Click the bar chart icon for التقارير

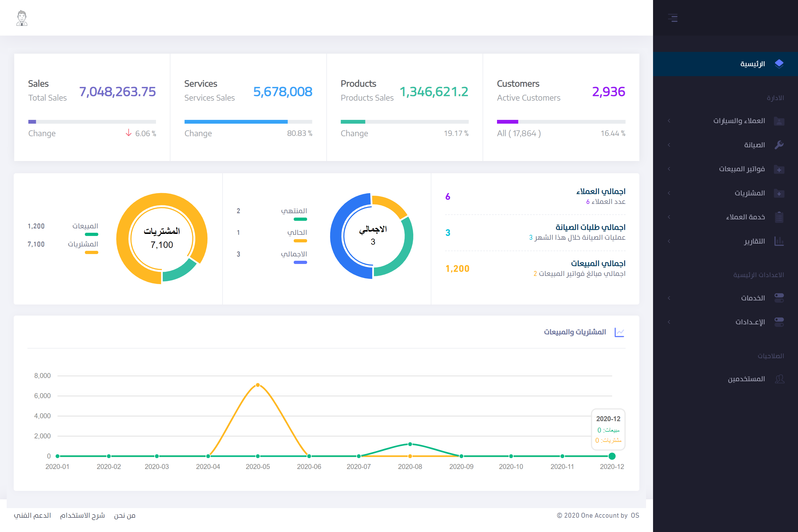click(779, 241)
